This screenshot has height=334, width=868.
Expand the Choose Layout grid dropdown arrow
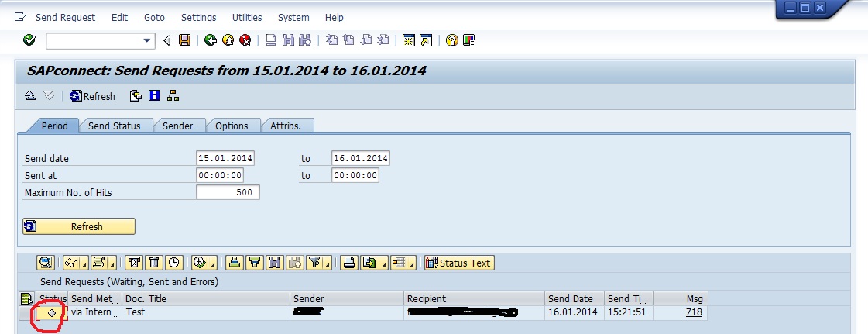[413, 265]
